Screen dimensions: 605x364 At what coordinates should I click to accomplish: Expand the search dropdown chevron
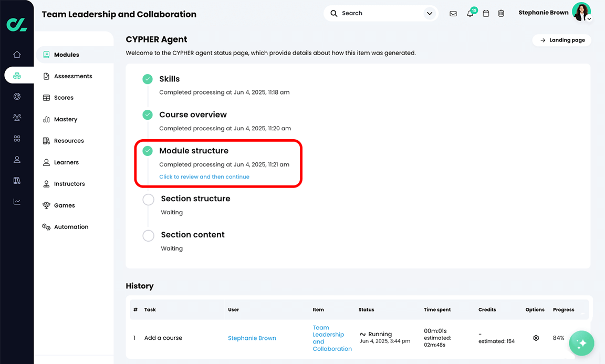tap(429, 14)
